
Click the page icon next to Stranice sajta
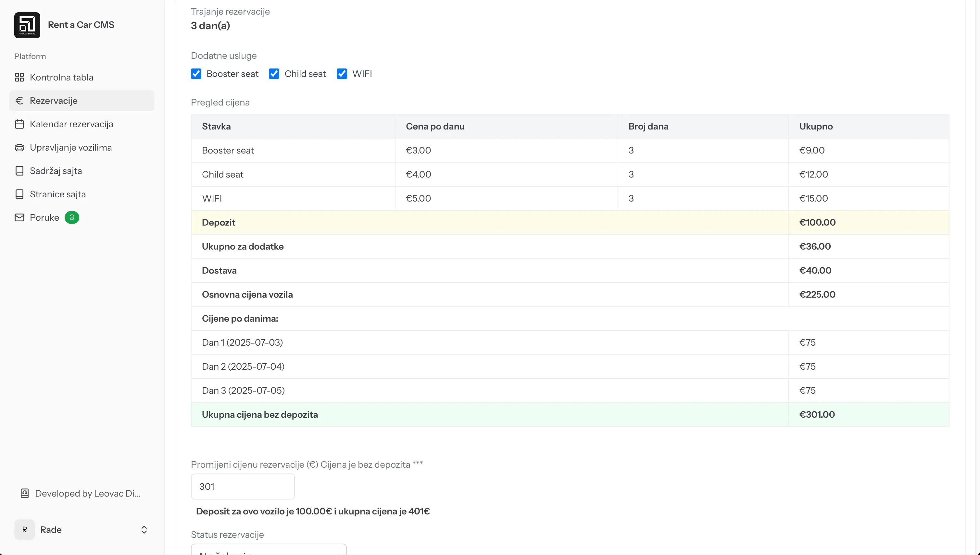pyautogui.click(x=19, y=194)
